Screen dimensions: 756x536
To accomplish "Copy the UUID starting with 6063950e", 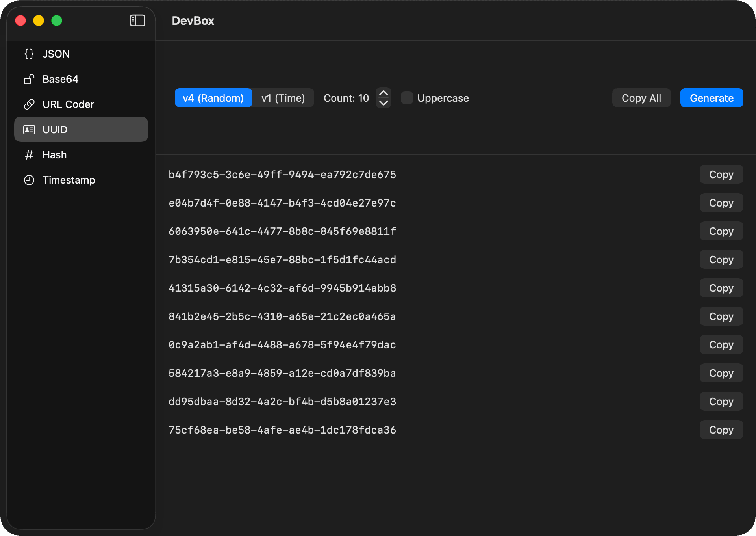I will 721,231.
